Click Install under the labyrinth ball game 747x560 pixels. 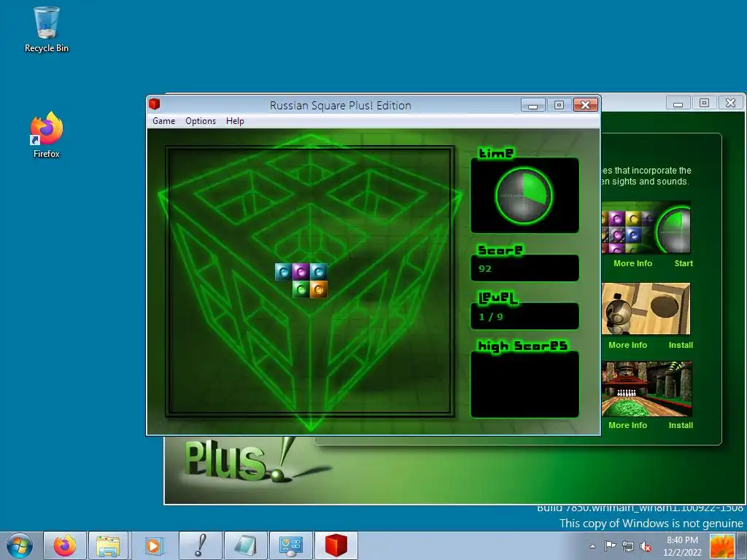[681, 345]
